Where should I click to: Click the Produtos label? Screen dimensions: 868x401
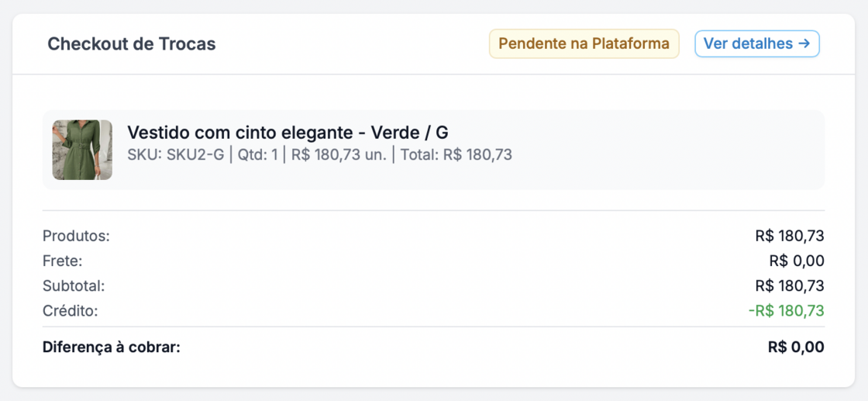coord(76,236)
